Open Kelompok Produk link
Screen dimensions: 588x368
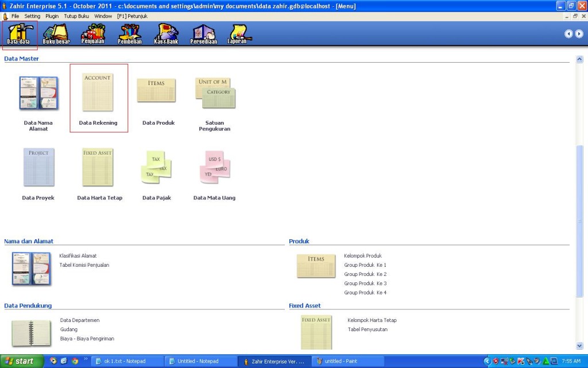tap(363, 256)
